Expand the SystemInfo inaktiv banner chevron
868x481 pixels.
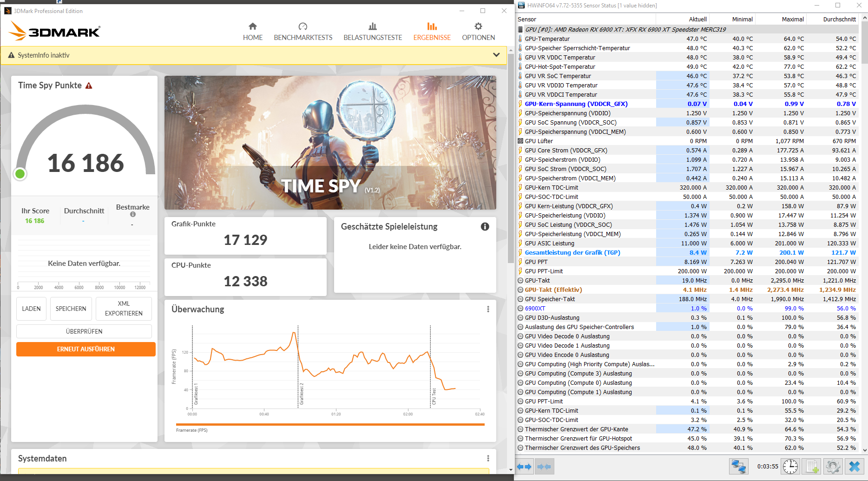click(x=496, y=55)
